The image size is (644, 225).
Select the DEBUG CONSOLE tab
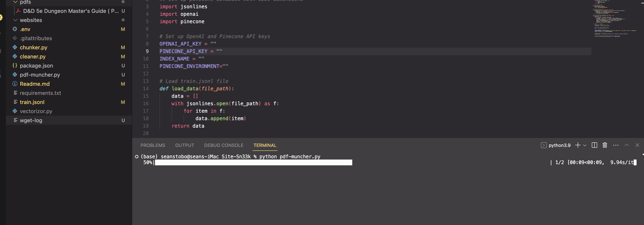pyautogui.click(x=224, y=145)
